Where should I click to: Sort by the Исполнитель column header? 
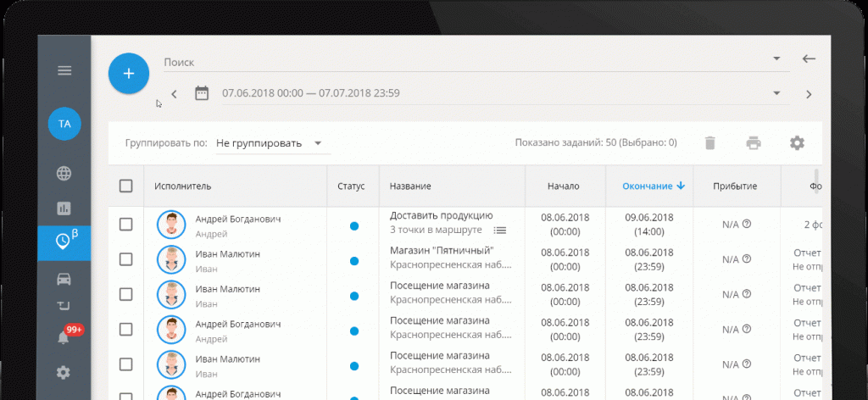pyautogui.click(x=183, y=186)
